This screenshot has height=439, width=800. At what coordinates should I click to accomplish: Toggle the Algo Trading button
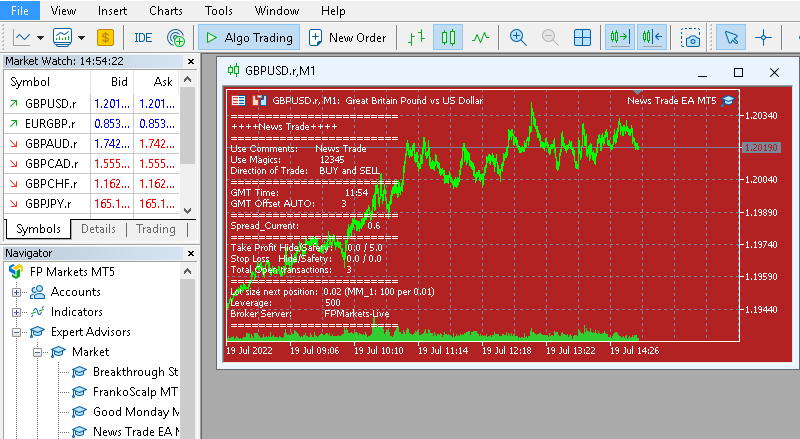tap(249, 38)
